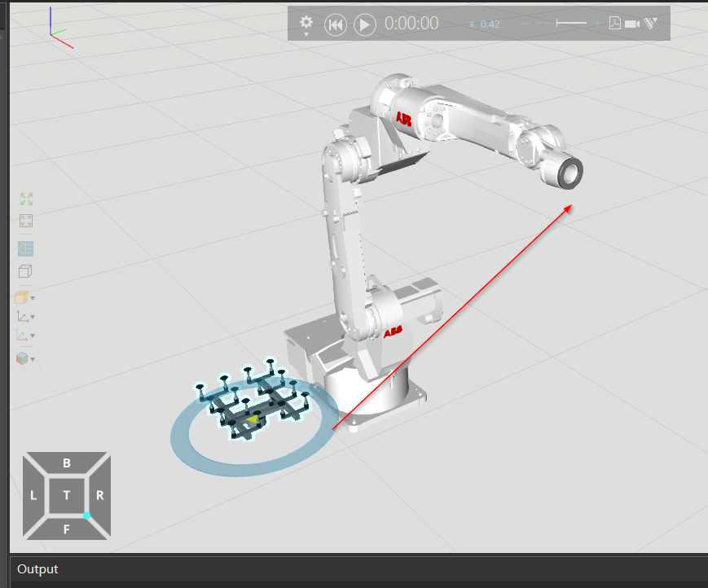This screenshot has width=708, height=588.
Task: Click the simulation speed slider
Action: [x=562, y=23]
